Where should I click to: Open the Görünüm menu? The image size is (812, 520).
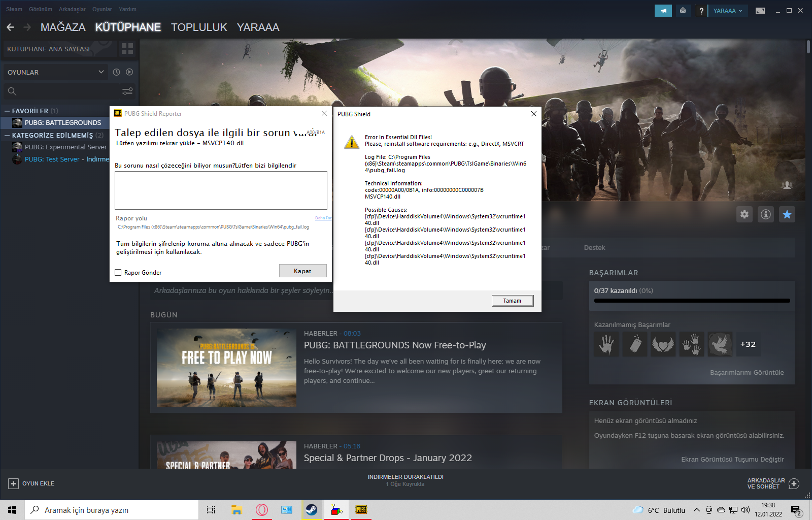pos(41,9)
